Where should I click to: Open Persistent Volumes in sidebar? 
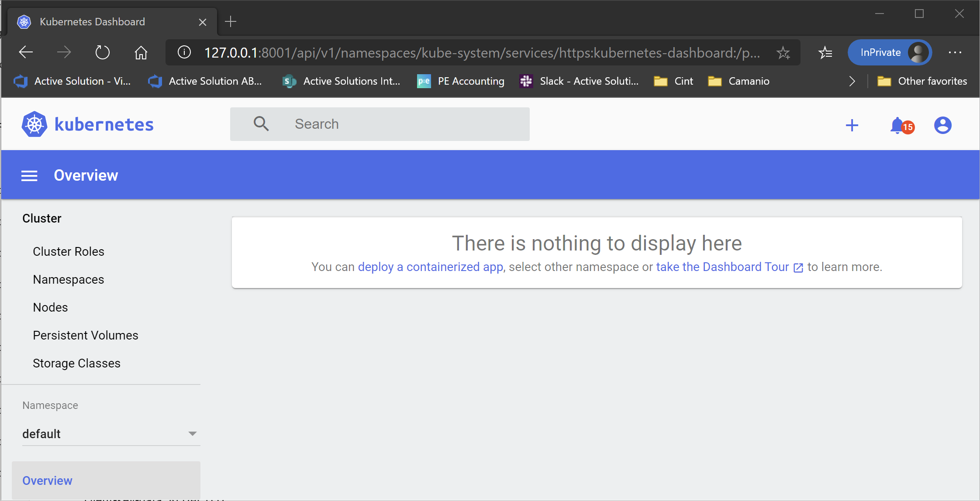[86, 335]
